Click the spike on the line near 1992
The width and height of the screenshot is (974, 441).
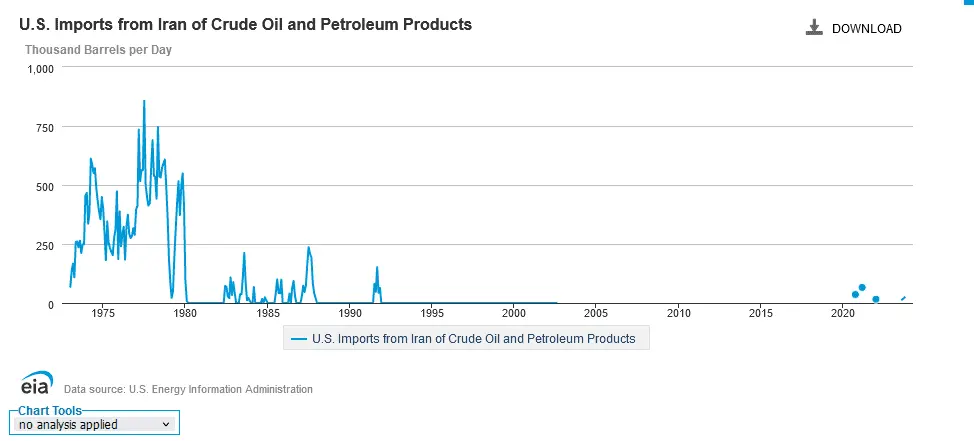tap(377, 268)
